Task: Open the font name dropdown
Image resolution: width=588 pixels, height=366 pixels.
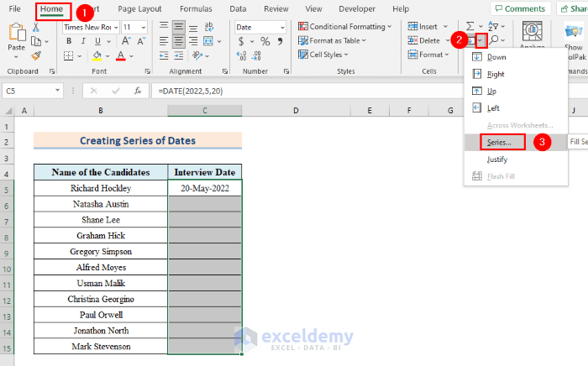Action: [x=116, y=28]
